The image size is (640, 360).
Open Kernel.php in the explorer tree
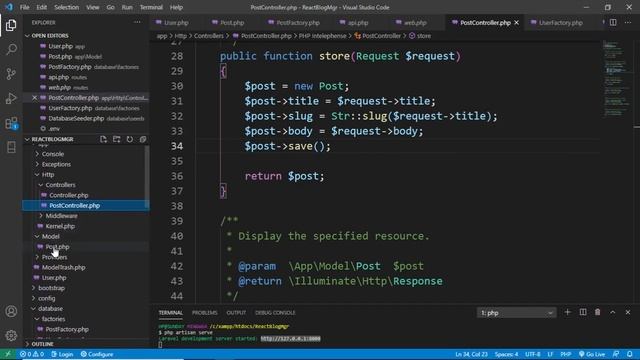point(60,226)
